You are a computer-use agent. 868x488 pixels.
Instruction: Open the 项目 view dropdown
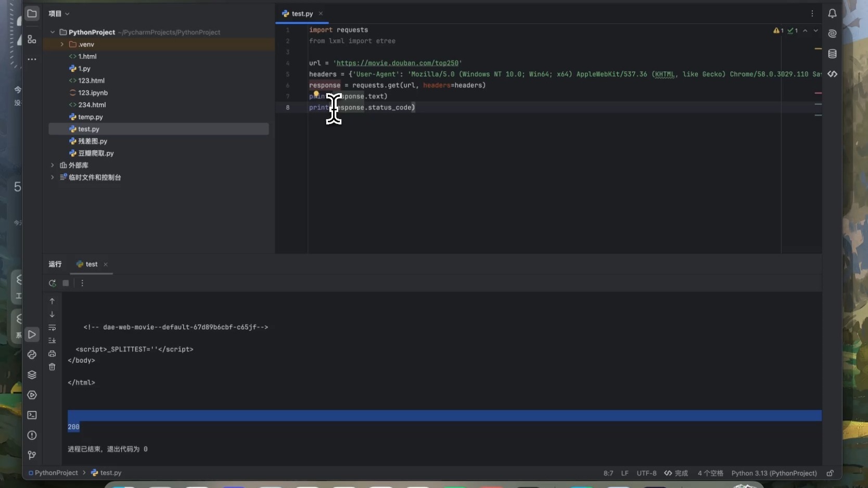[59, 14]
